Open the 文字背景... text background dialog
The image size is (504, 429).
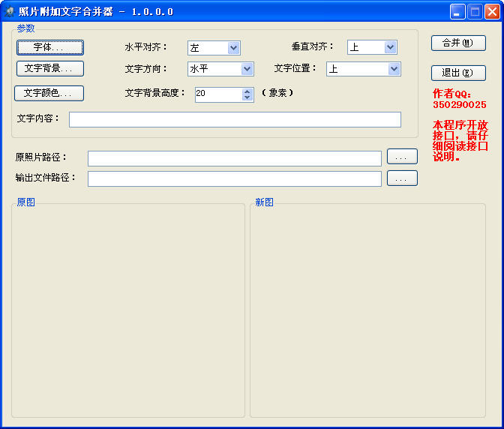coord(50,68)
